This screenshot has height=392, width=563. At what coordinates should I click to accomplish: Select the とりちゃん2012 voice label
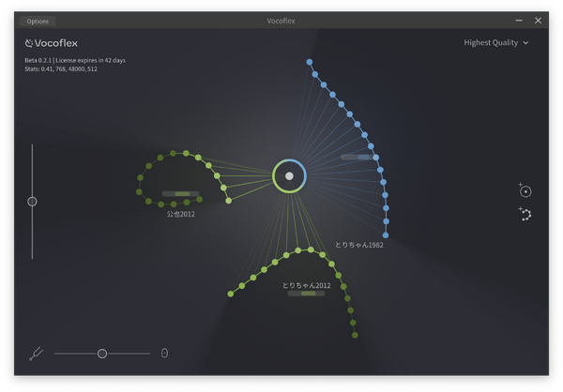(x=306, y=285)
